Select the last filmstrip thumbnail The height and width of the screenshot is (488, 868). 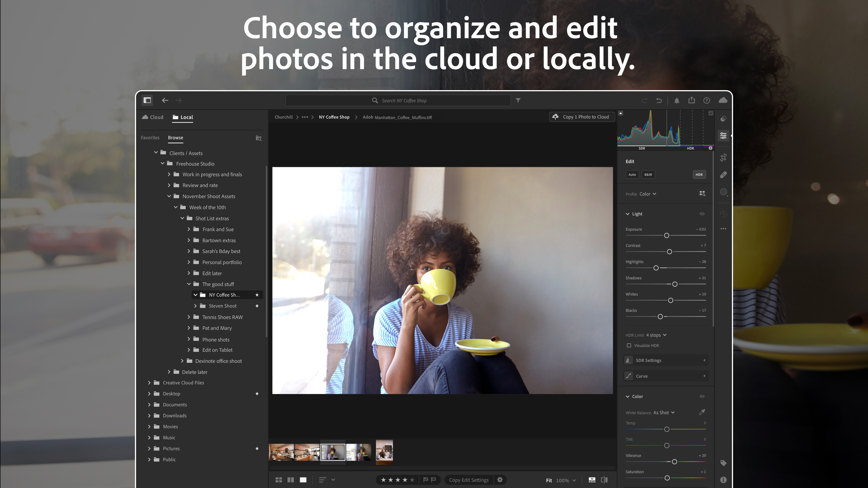pos(384,452)
